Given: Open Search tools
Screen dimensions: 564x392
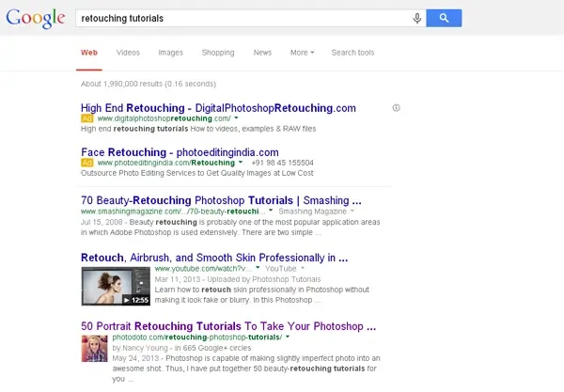Looking at the screenshot, I should pyautogui.click(x=352, y=53).
